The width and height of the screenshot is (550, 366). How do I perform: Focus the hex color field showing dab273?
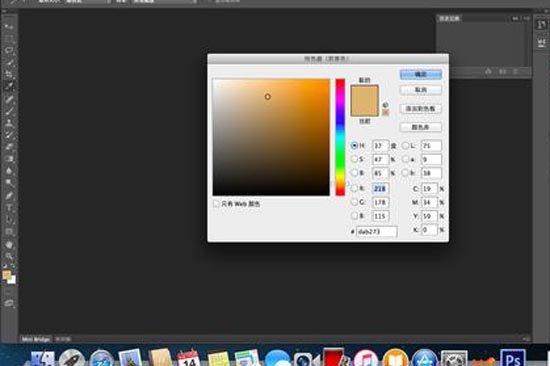(377, 232)
